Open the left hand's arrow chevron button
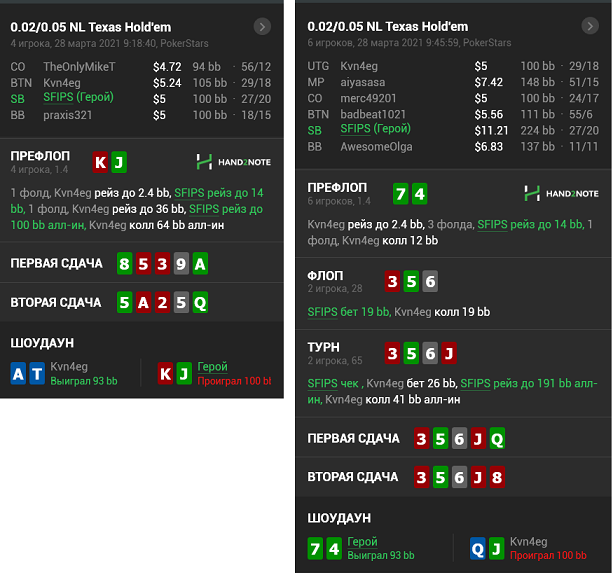 pyautogui.click(x=262, y=27)
